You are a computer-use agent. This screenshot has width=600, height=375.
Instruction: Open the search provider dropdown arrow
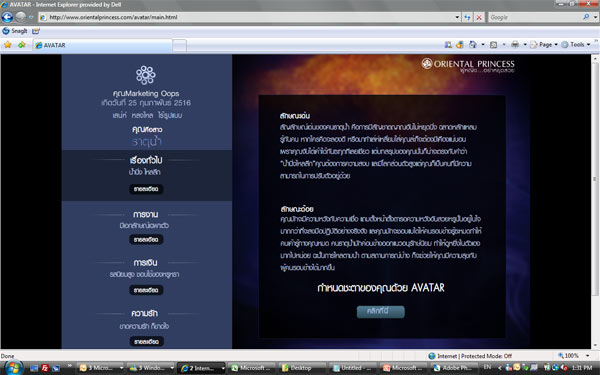click(595, 17)
